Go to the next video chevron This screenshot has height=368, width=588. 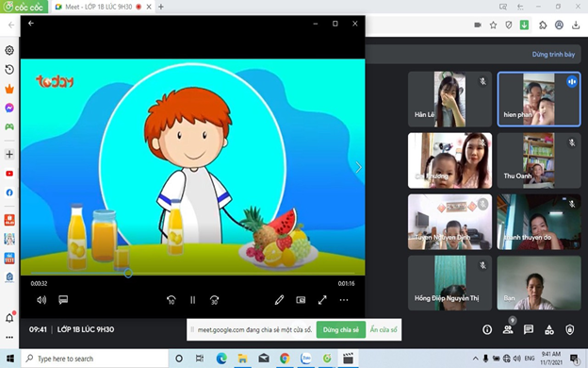point(358,167)
